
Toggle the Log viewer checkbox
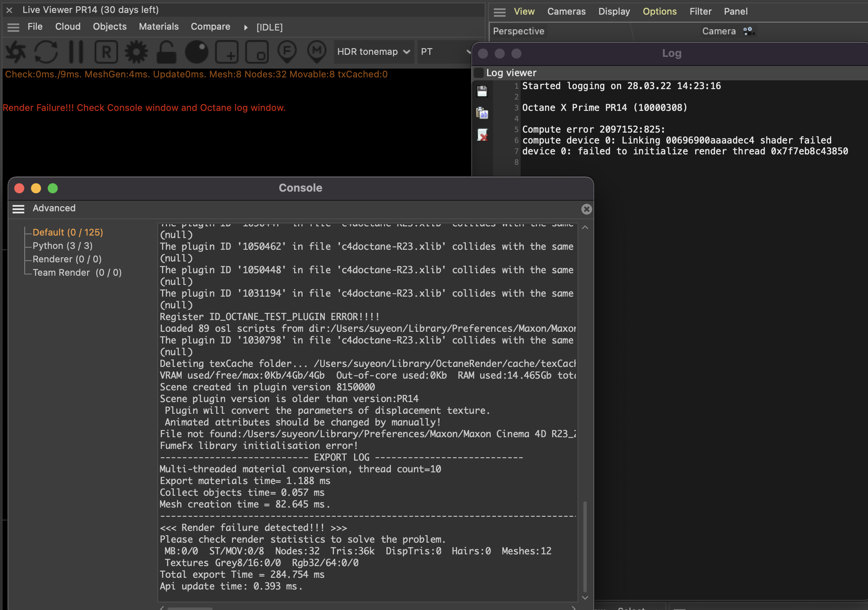coord(479,73)
